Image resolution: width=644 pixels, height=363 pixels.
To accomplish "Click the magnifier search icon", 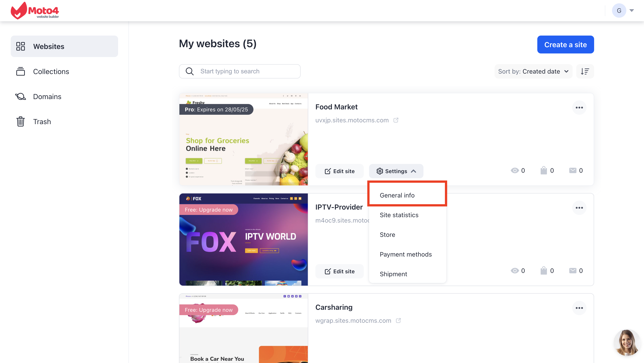I will (190, 71).
